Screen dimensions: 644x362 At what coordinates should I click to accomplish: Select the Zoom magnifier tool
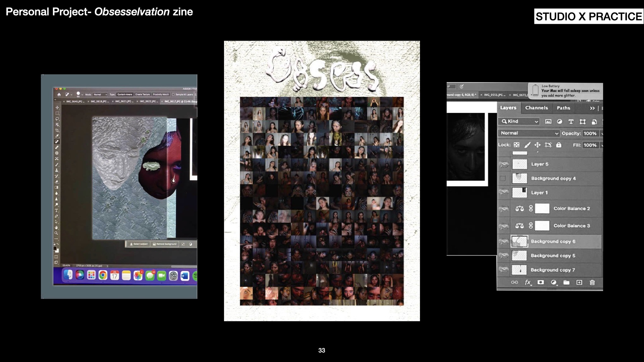pyautogui.click(x=56, y=233)
